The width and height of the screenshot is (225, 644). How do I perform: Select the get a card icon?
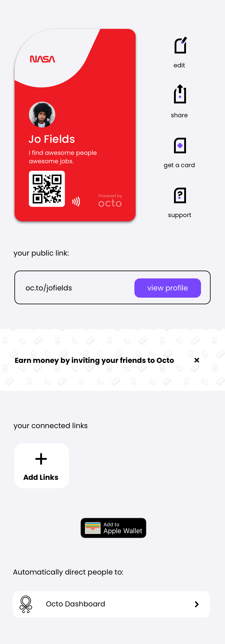[180, 146]
